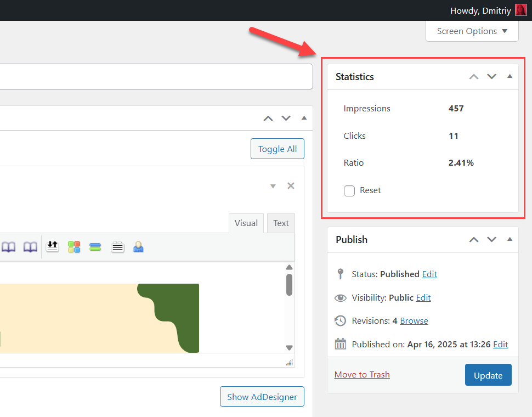The height and width of the screenshot is (417, 532).
Task: Switch to the Visual editor tab
Action: 246,223
